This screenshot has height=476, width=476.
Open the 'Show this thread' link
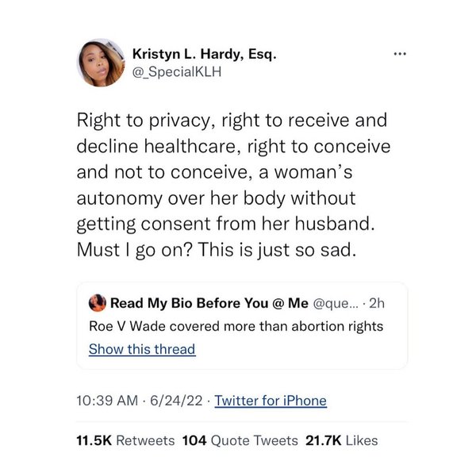click(x=142, y=349)
